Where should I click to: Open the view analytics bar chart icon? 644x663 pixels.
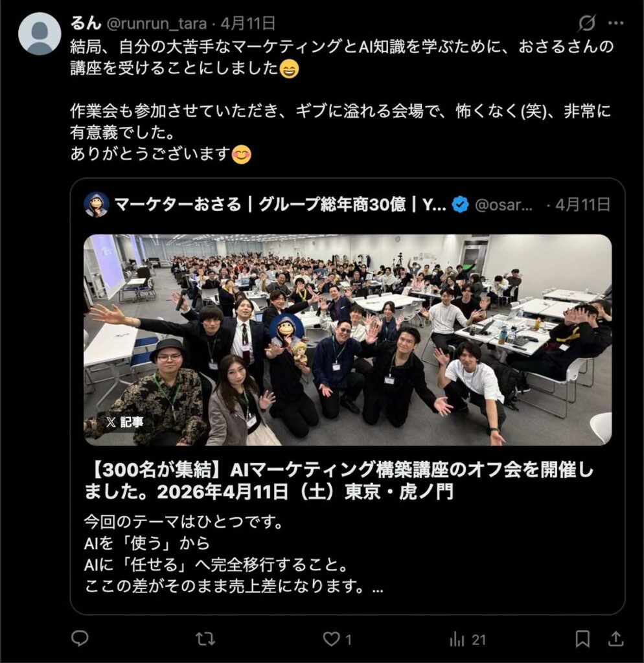(x=457, y=639)
